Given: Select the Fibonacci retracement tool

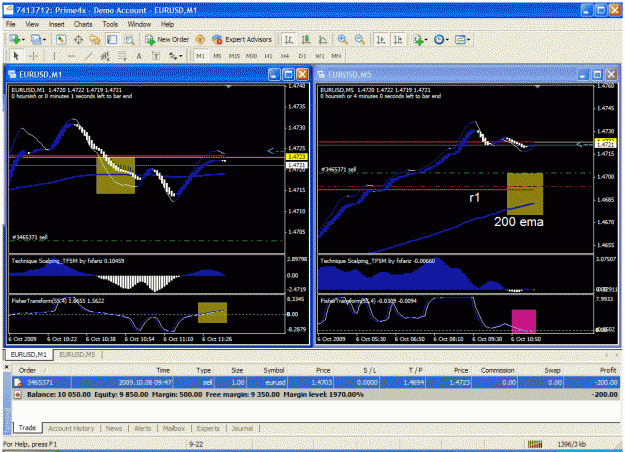Looking at the screenshot, I should pos(122,56).
